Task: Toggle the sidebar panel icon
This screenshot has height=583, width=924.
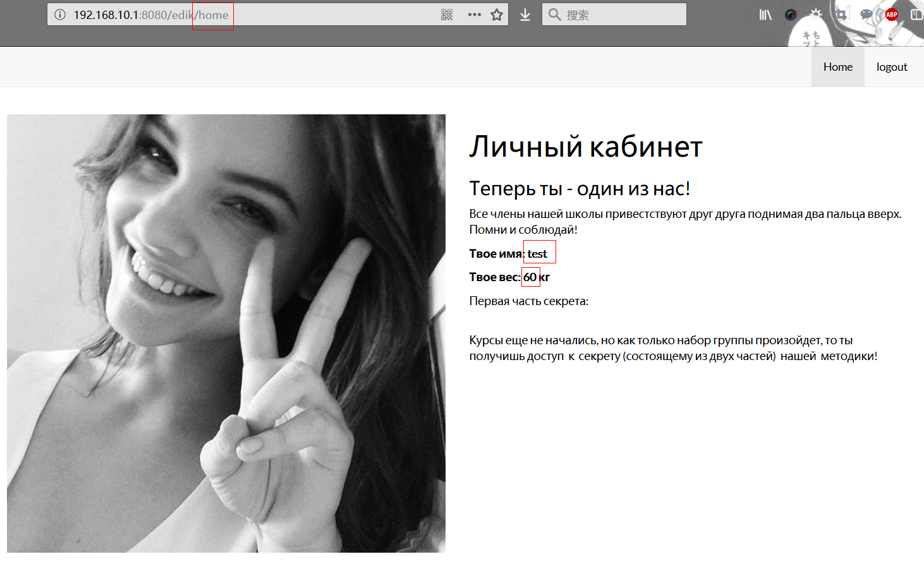Action: 916,15
